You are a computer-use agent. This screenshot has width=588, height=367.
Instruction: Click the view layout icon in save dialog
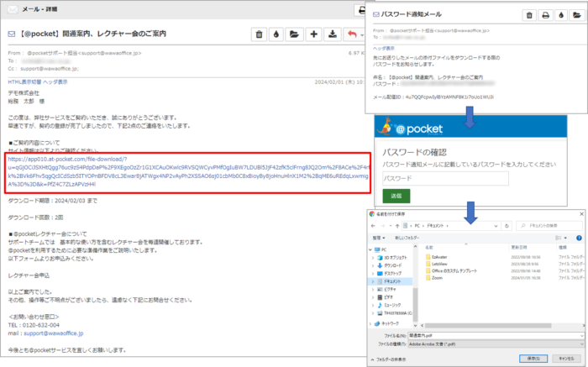tap(559, 238)
